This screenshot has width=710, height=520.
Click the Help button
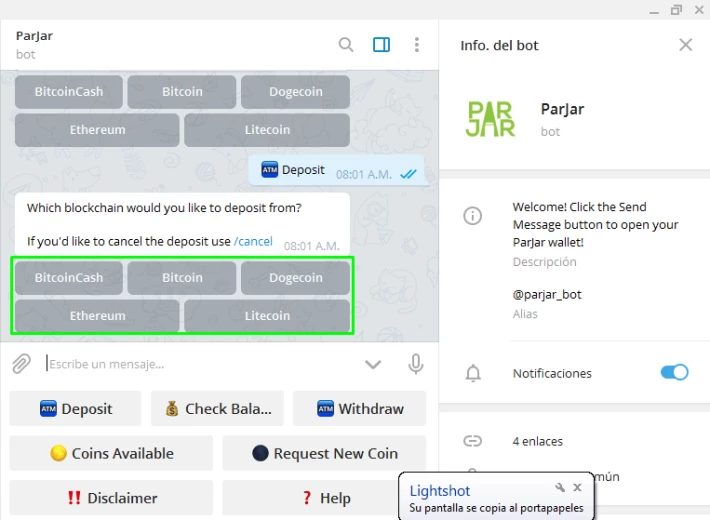coord(324,498)
